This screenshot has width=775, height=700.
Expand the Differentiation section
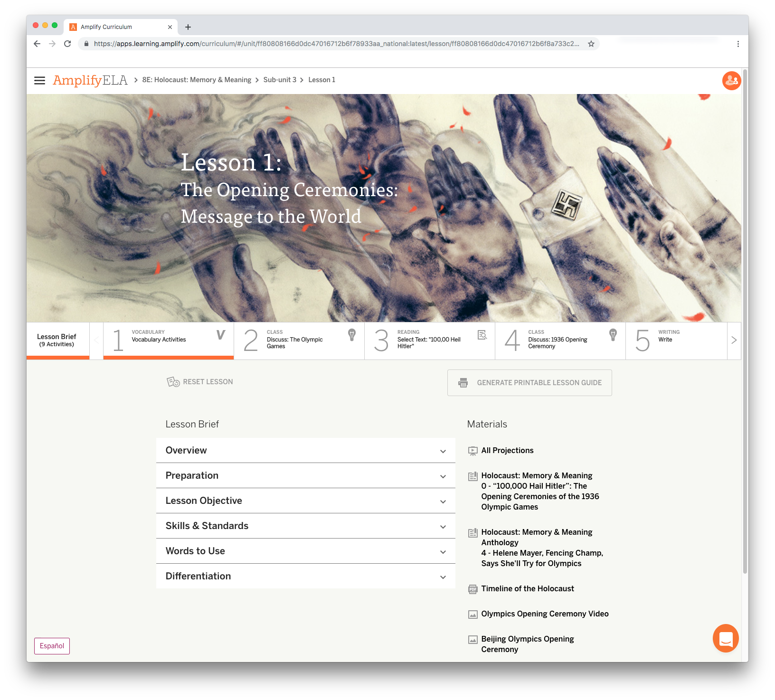click(x=305, y=576)
